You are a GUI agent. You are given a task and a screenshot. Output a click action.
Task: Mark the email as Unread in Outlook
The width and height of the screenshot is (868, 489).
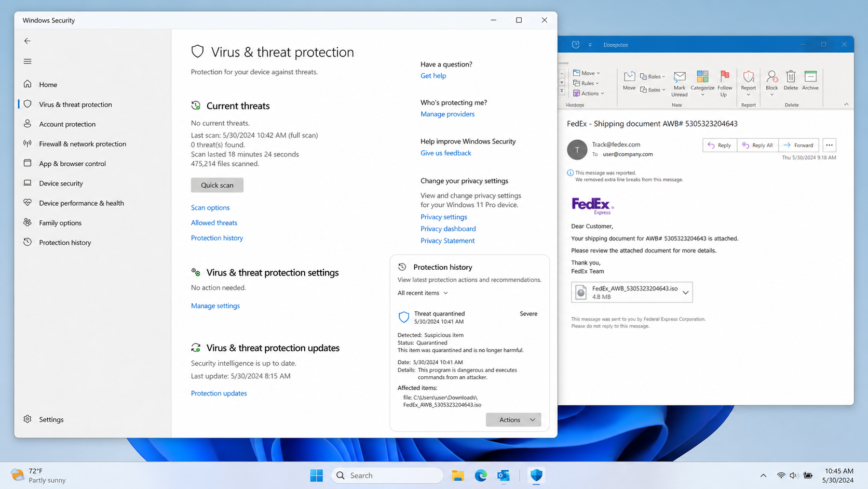point(680,84)
